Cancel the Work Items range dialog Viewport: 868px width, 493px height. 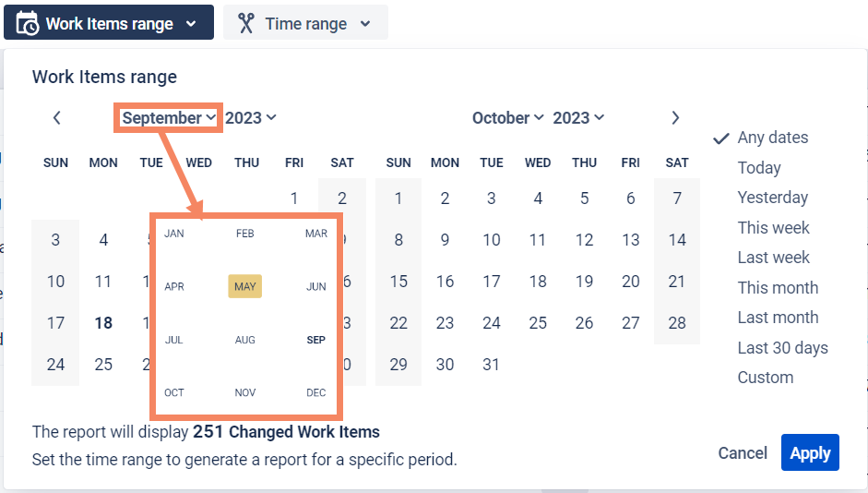[x=743, y=453]
